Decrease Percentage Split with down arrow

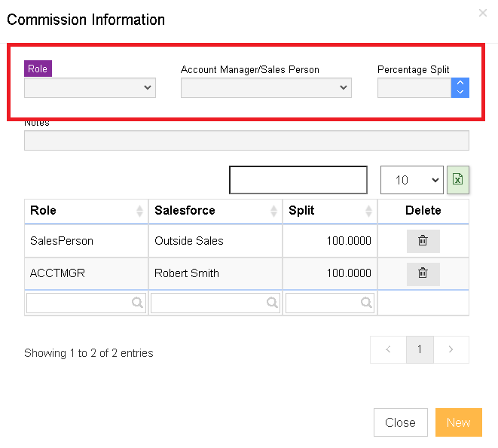tap(460, 93)
